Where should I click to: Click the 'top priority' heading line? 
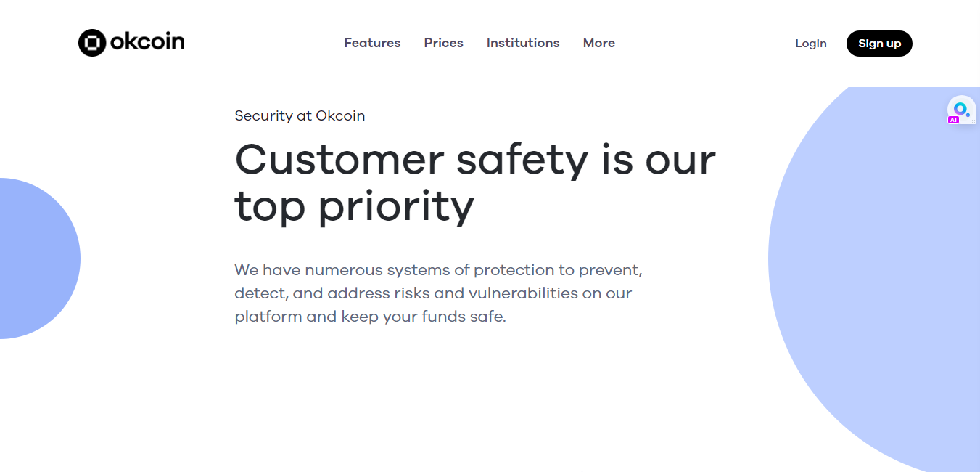coord(354,208)
